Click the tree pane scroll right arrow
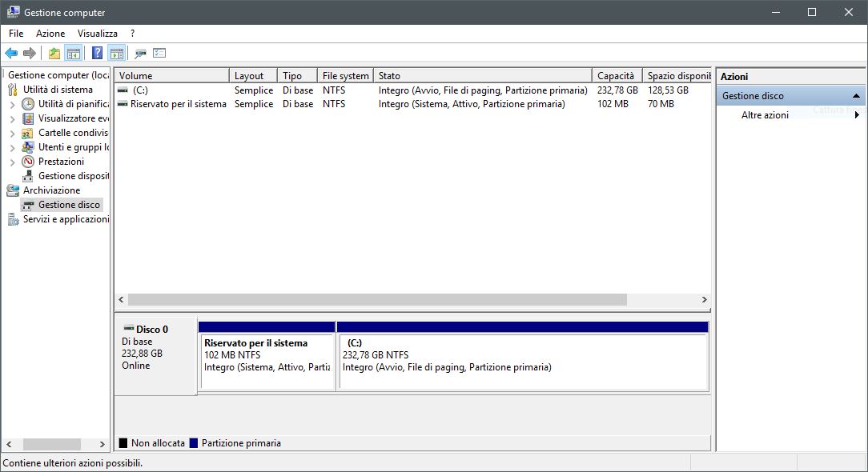This screenshot has height=472, width=868. (102, 444)
